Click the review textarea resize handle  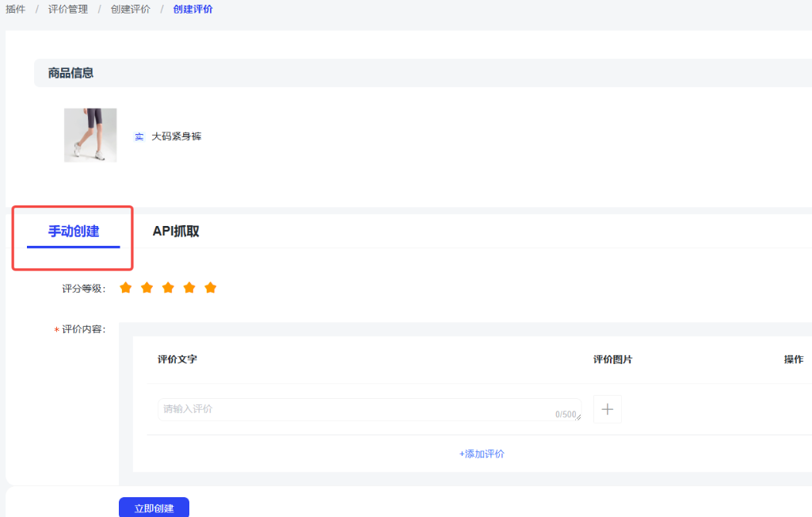(x=578, y=417)
